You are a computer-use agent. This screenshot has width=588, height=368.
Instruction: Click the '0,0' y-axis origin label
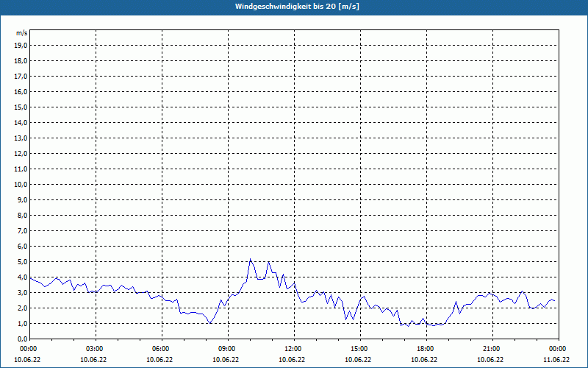click(22, 339)
